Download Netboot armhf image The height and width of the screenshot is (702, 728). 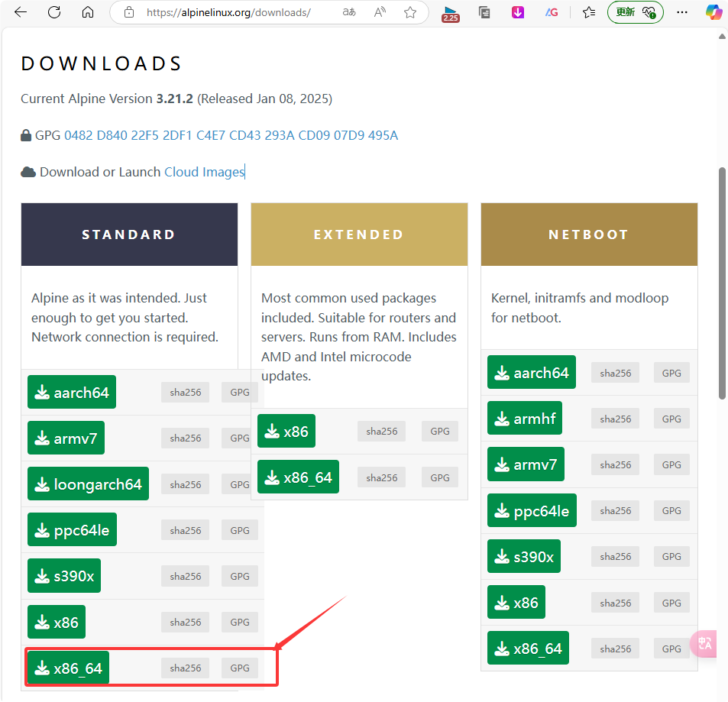pos(525,419)
